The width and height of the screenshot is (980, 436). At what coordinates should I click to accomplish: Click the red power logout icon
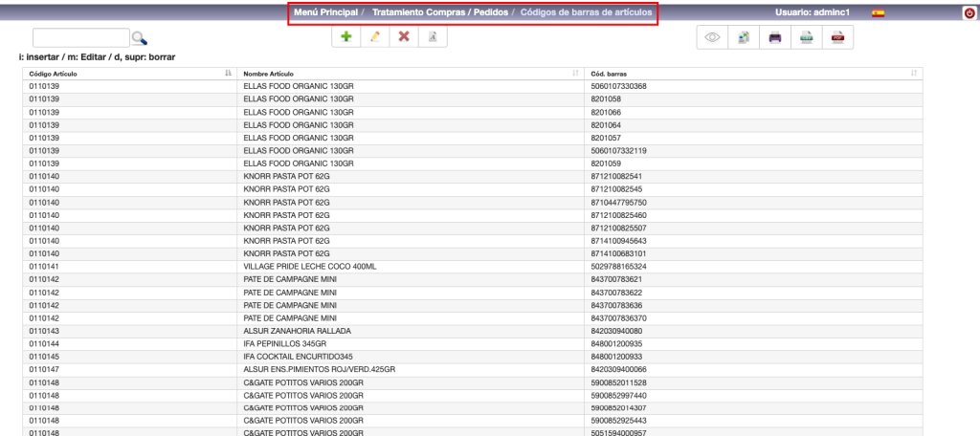[x=970, y=12]
